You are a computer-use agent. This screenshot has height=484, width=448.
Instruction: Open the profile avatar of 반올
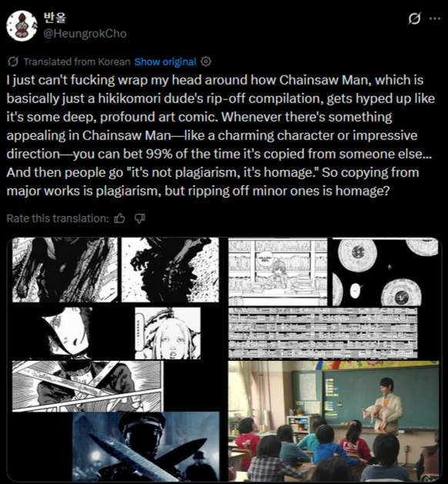(x=22, y=26)
